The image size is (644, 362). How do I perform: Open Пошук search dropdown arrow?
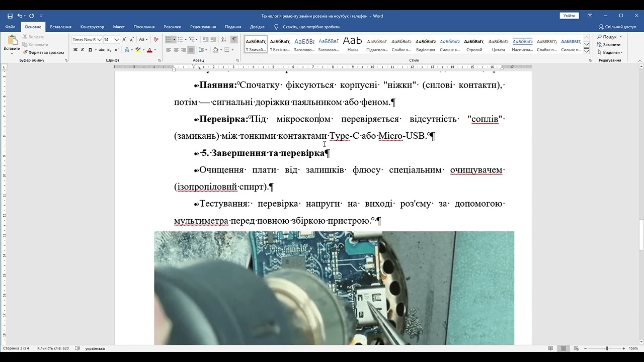pyautogui.click(x=620, y=37)
